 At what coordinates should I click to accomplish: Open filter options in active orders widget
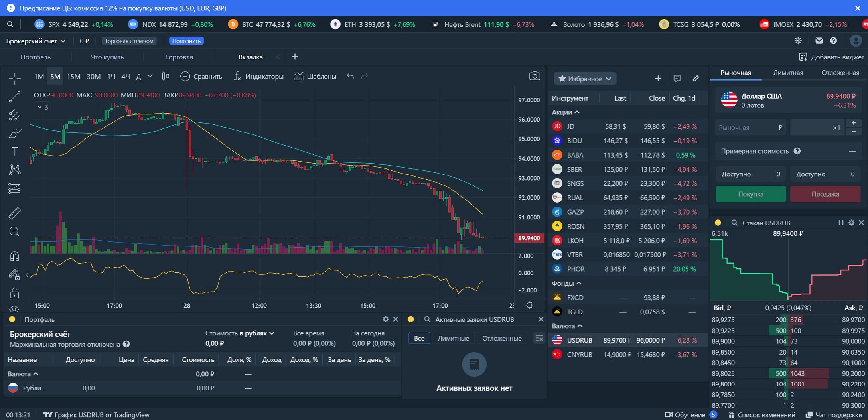(x=539, y=338)
